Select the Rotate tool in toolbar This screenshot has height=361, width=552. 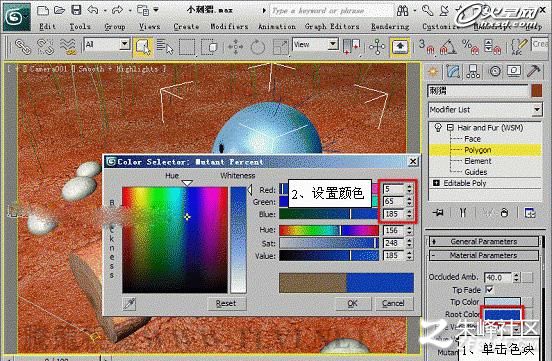click(257, 47)
